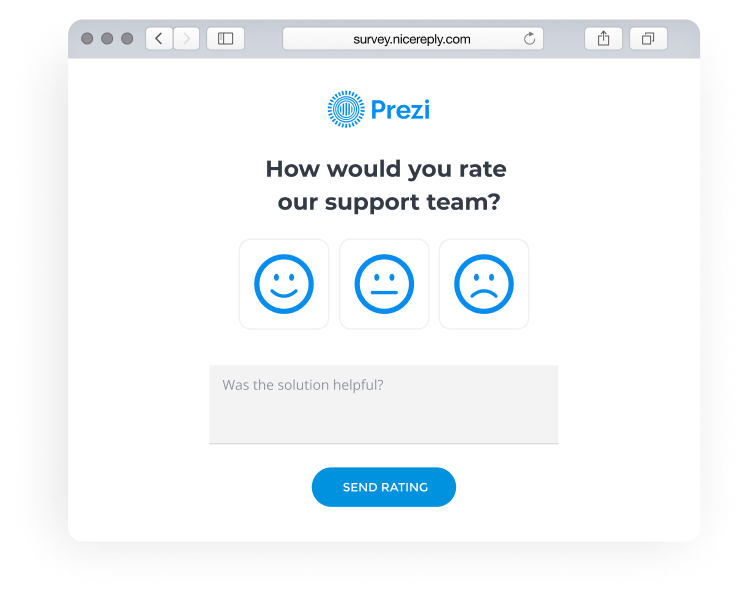Open the browser share icon
Screen dimensions: 747x599
pos(604,39)
